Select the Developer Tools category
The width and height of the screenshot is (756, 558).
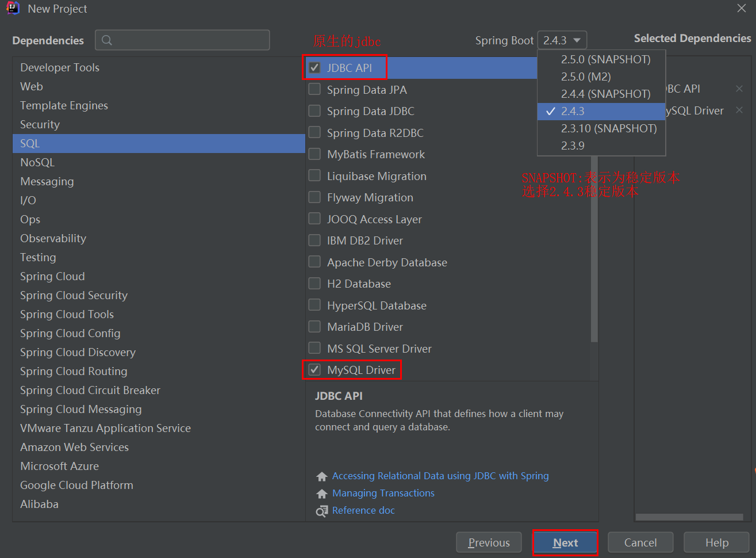point(159,67)
